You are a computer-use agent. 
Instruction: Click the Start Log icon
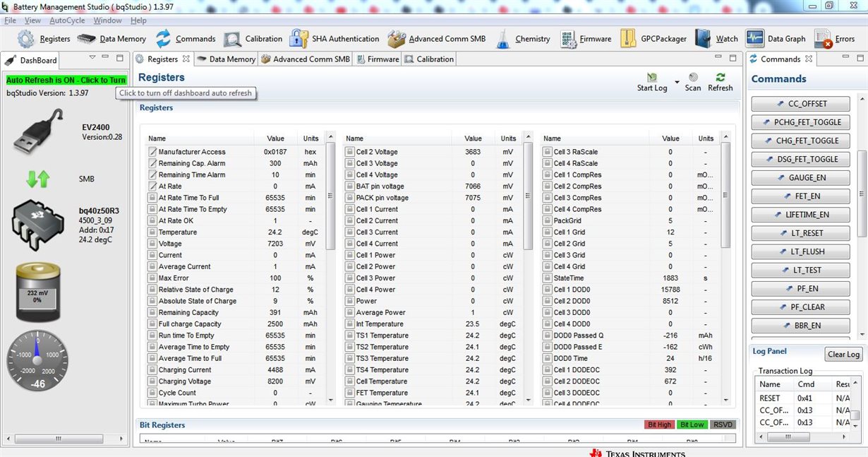point(652,77)
